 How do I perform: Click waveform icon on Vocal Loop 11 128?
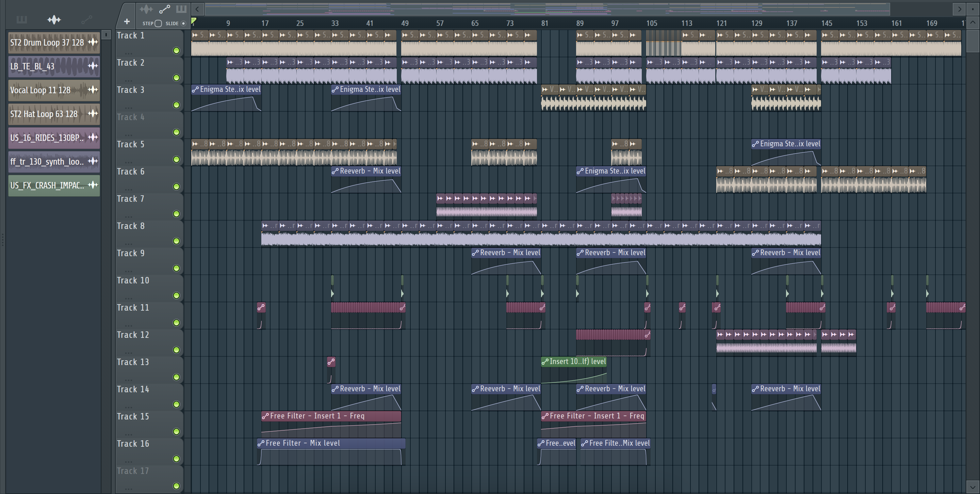(x=93, y=90)
